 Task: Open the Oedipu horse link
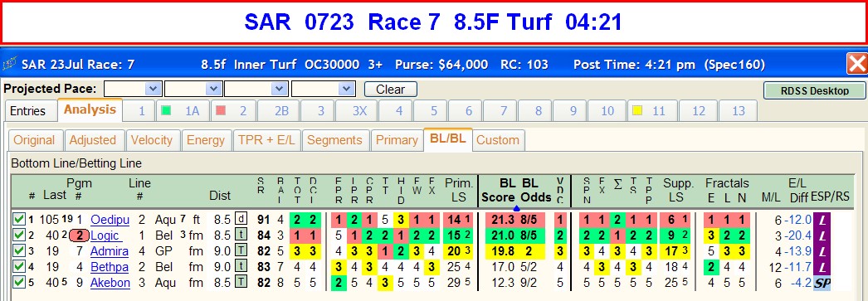[110, 221]
